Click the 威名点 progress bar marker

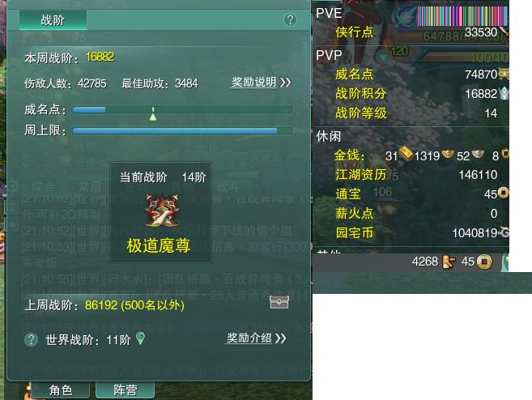[153, 113]
